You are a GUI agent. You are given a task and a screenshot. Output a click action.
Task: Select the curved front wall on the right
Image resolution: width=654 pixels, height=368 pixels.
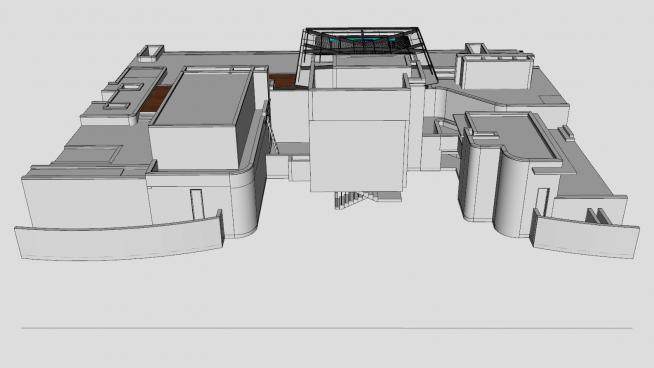coord(585,236)
